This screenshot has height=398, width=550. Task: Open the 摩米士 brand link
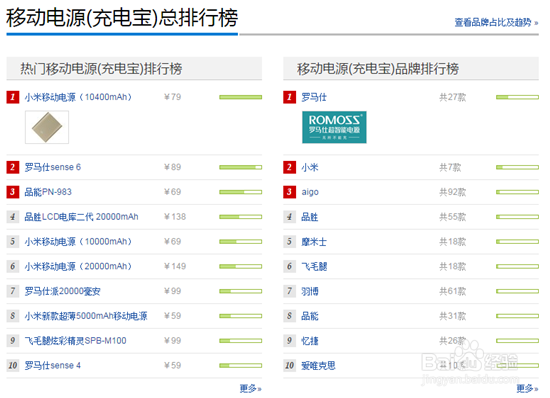pyautogui.click(x=314, y=242)
